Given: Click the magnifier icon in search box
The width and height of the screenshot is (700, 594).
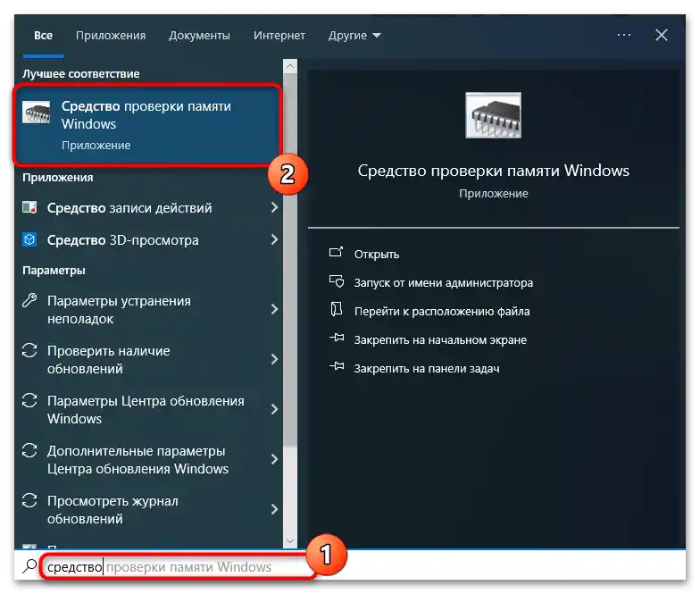Looking at the screenshot, I should (x=29, y=566).
